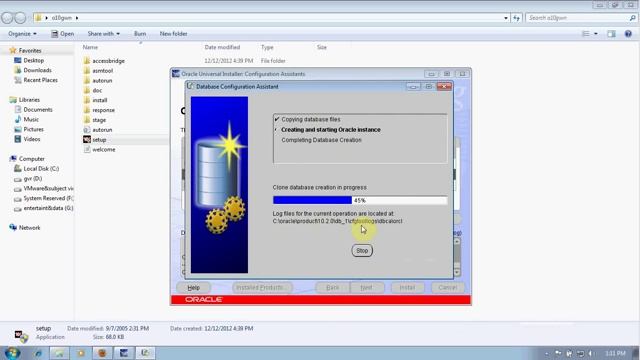Open the Videos library
Image resolution: width=640 pixels, height=360 pixels.
32,139
